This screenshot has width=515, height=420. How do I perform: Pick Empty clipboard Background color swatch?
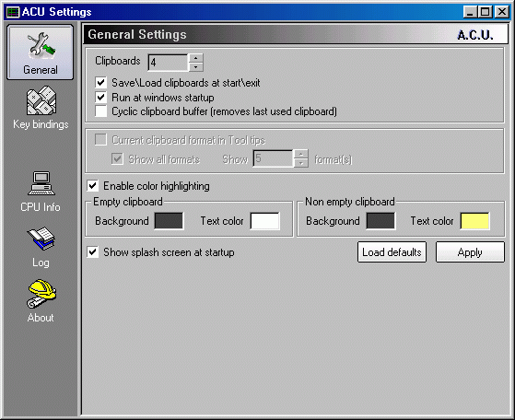[x=169, y=221]
